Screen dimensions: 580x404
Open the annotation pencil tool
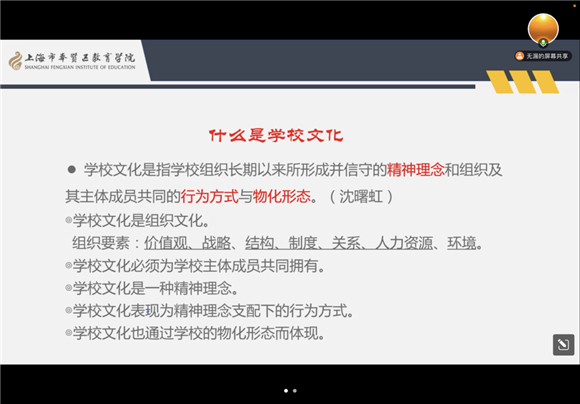tap(563, 345)
